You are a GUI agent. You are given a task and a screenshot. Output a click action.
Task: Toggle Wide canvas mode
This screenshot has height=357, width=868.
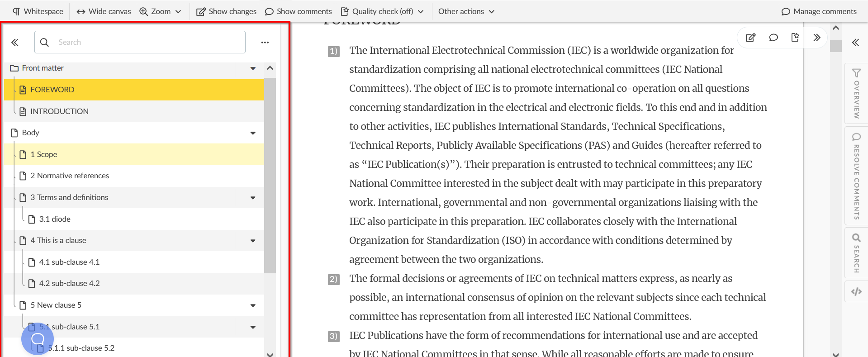[104, 11]
